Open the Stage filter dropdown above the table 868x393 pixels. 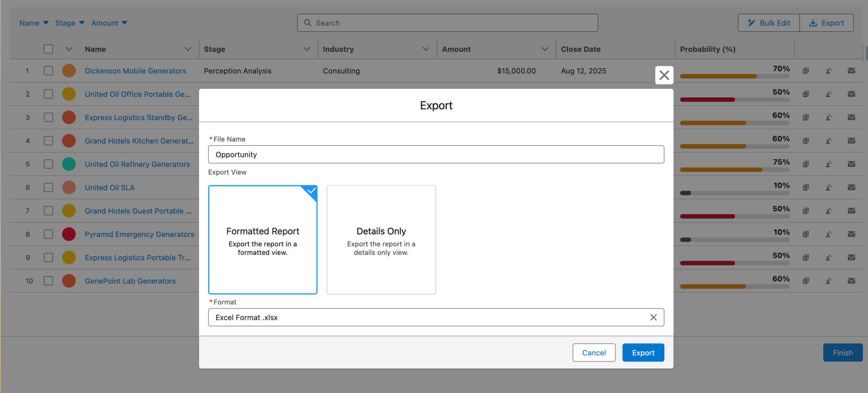[x=70, y=23]
